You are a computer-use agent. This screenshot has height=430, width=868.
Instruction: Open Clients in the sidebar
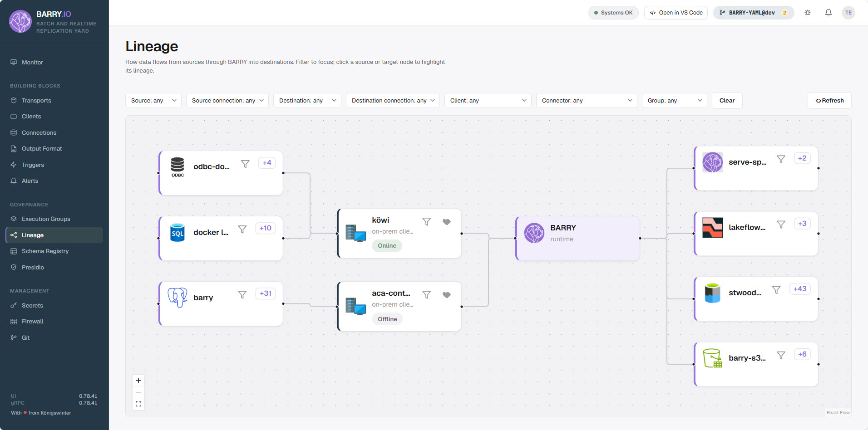tap(54, 117)
